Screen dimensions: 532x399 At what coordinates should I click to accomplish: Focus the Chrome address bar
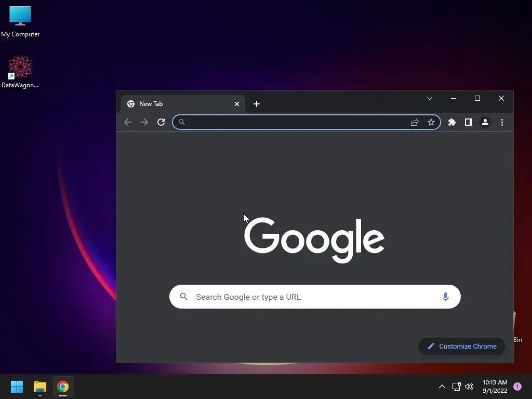[307, 122]
